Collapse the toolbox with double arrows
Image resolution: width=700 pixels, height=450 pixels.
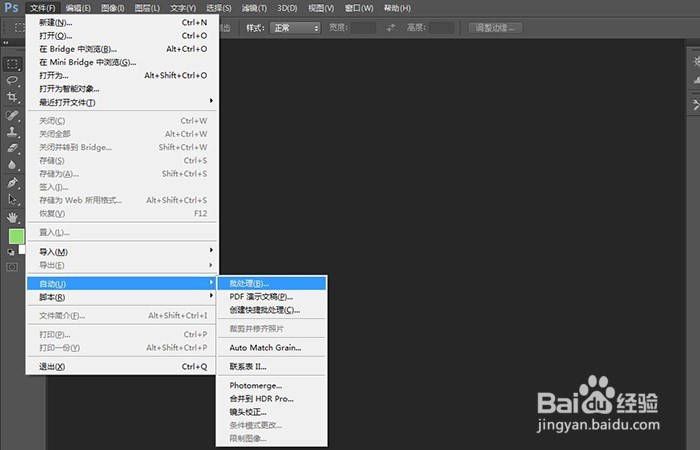5,42
